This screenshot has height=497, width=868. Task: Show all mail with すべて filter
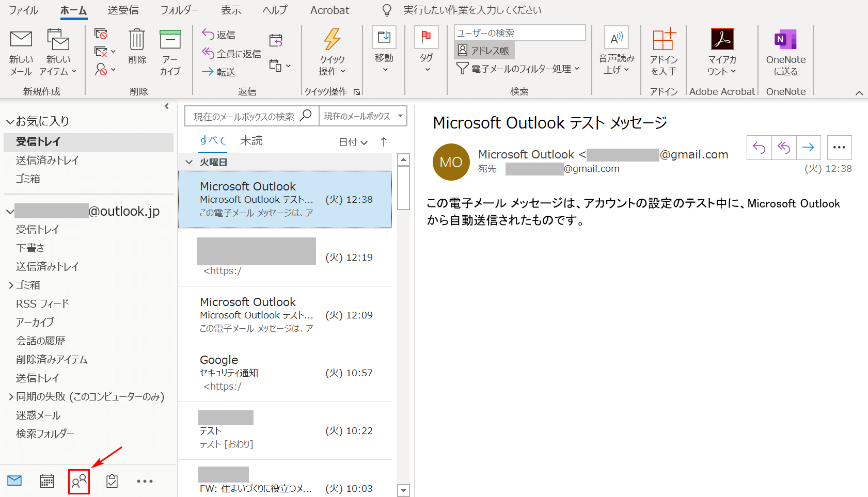(x=213, y=140)
